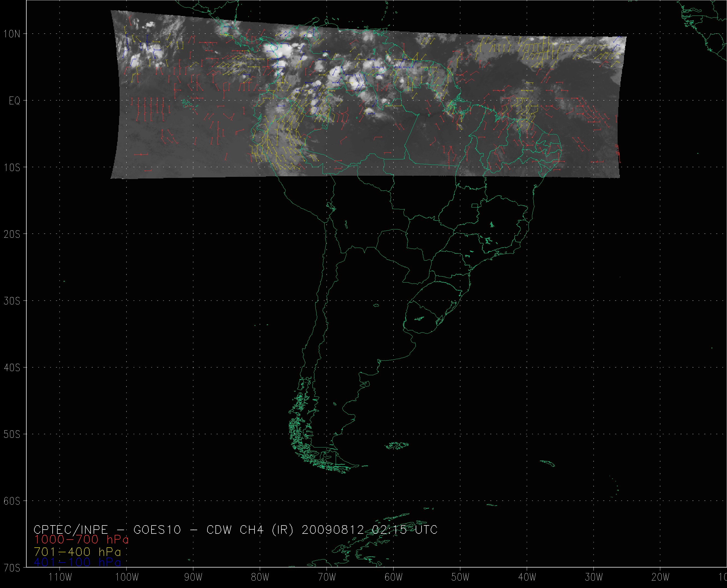Click the 40S latitude label
727x588 pixels.
coord(12,367)
